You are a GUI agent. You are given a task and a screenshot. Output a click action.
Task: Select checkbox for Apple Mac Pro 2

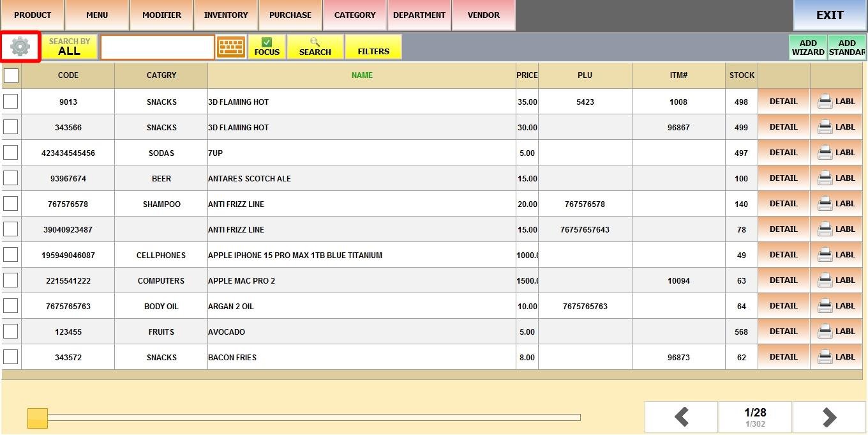(x=11, y=280)
